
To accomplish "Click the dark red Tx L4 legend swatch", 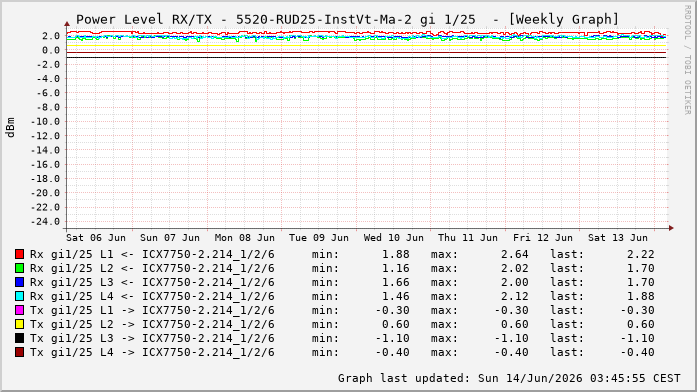I will pos(19,352).
